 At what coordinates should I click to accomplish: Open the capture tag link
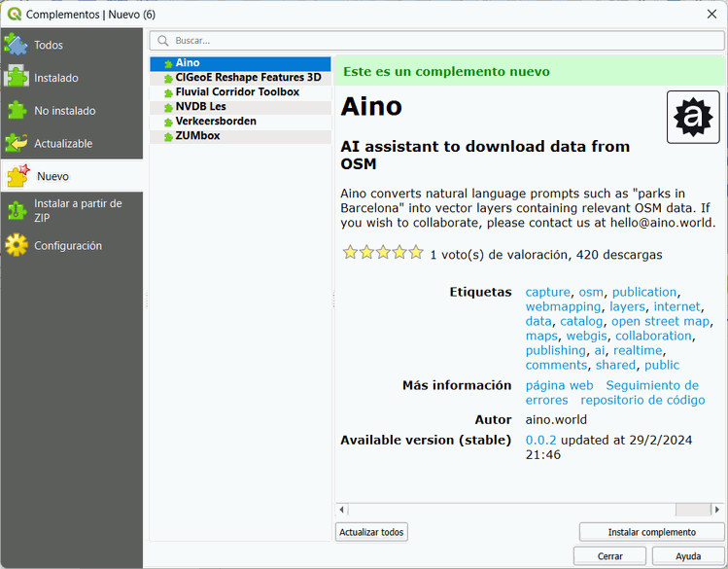point(548,292)
